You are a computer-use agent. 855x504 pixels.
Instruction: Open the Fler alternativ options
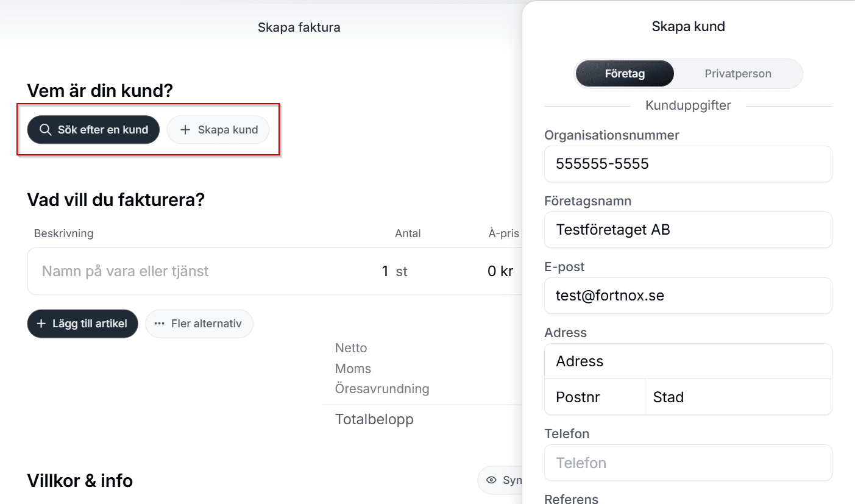pos(199,324)
